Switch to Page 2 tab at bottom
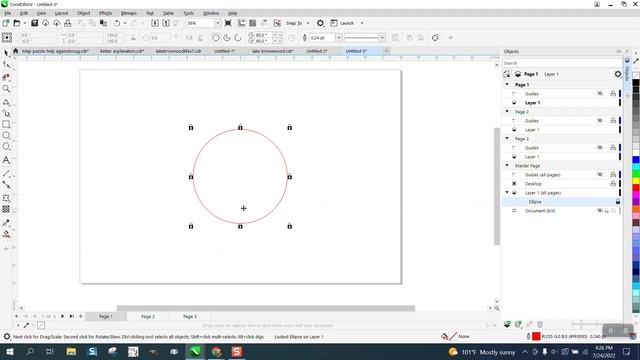The width and height of the screenshot is (640, 360). point(148,316)
